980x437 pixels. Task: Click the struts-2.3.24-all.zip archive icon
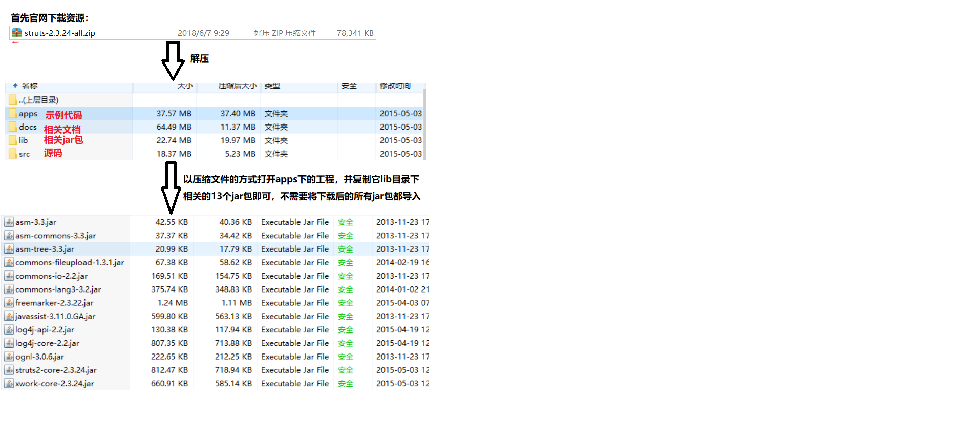pos(17,33)
